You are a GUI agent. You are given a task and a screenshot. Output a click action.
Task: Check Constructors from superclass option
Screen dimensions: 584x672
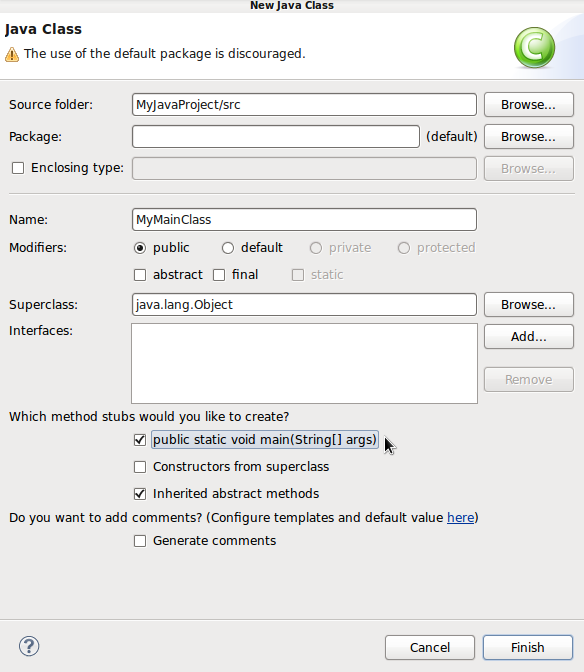coord(140,467)
